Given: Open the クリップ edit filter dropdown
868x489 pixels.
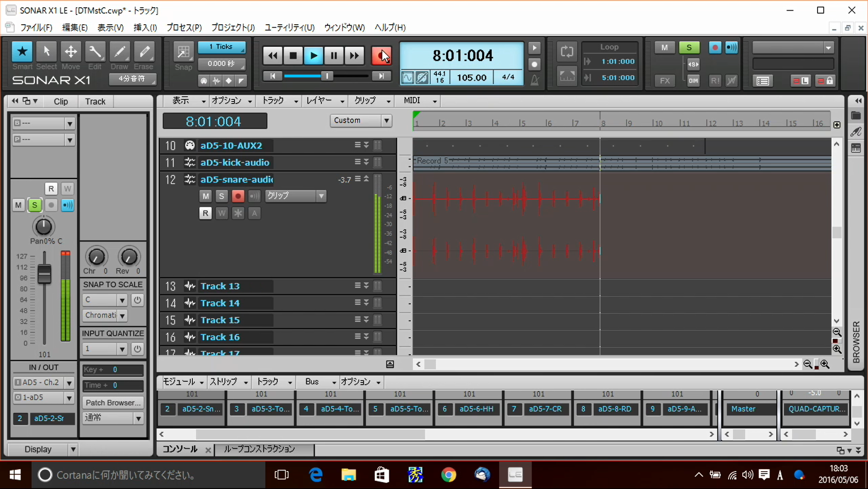Looking at the screenshot, I should click(x=295, y=196).
